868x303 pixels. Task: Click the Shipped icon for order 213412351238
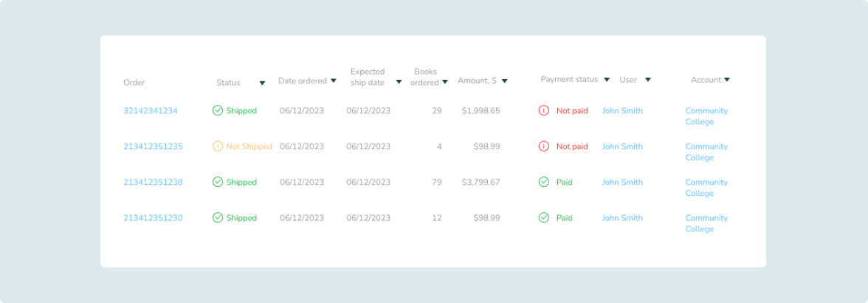[x=218, y=182]
